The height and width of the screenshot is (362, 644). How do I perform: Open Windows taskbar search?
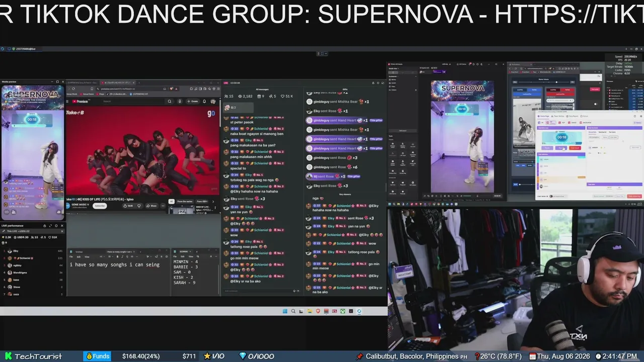coord(293,311)
